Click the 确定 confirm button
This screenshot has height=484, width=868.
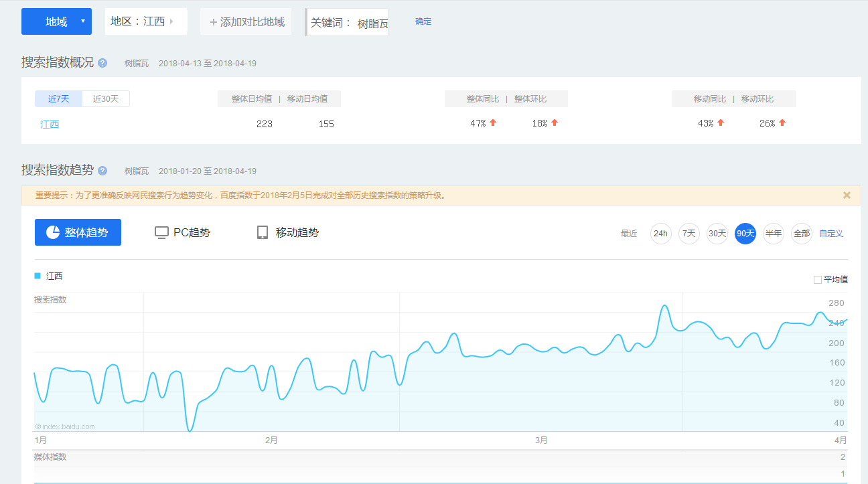pyautogui.click(x=423, y=21)
